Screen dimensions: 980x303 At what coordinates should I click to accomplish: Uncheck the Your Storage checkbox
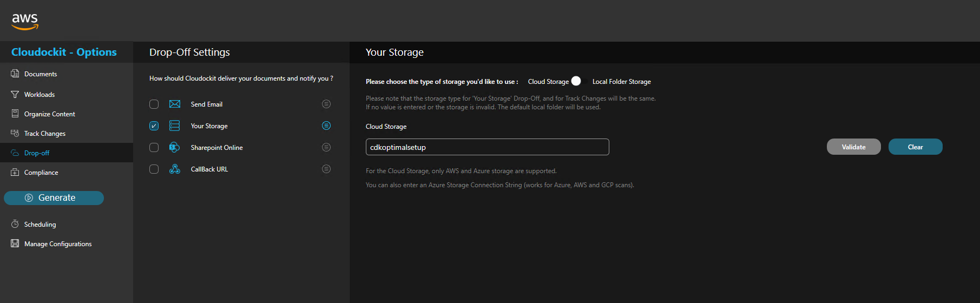154,126
